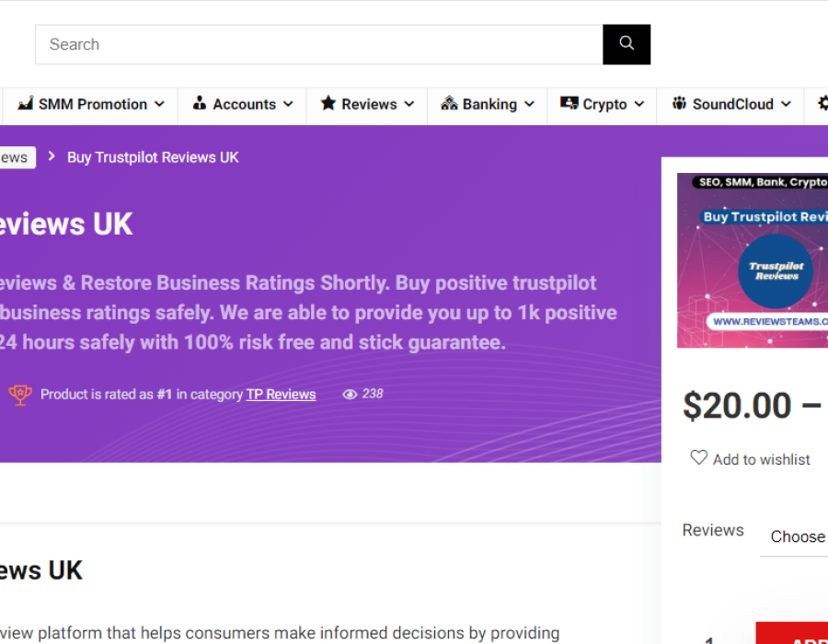Click the SoundCloud menu icon

pyautogui.click(x=680, y=104)
